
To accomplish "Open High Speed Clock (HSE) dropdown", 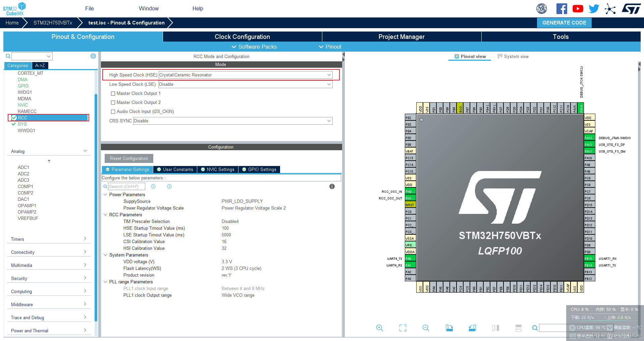I will point(245,75).
